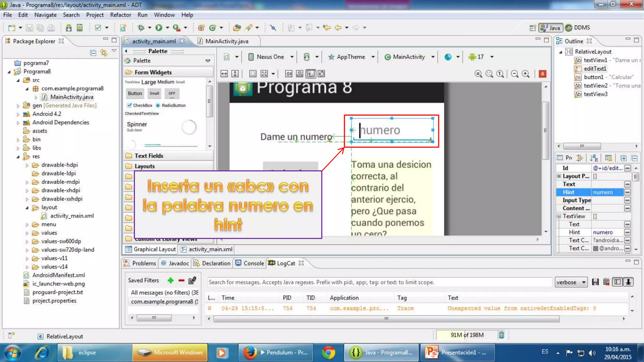
Task: Click the garbage collector trash icon
Action: coord(502,335)
